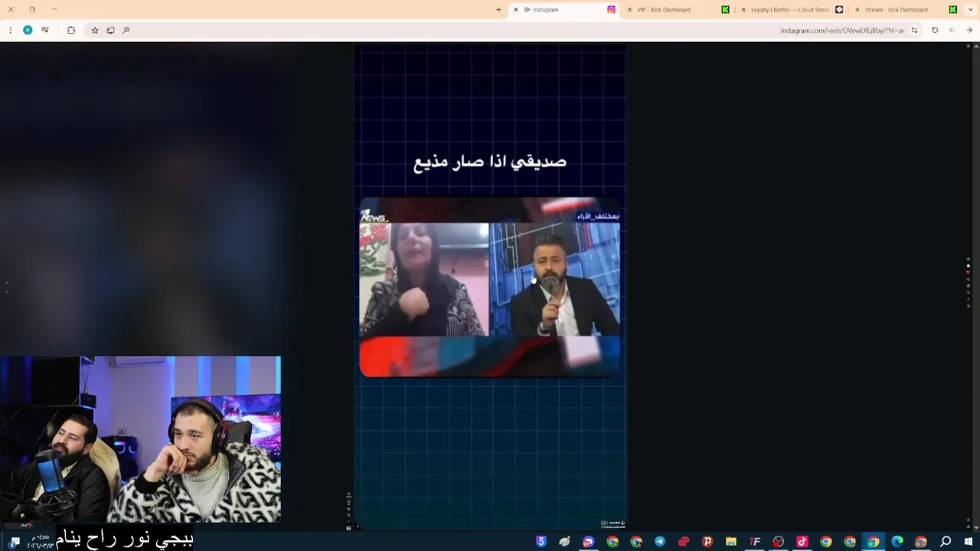
Task: Open the red ExpressVPN icon in taskbar
Action: [684, 542]
